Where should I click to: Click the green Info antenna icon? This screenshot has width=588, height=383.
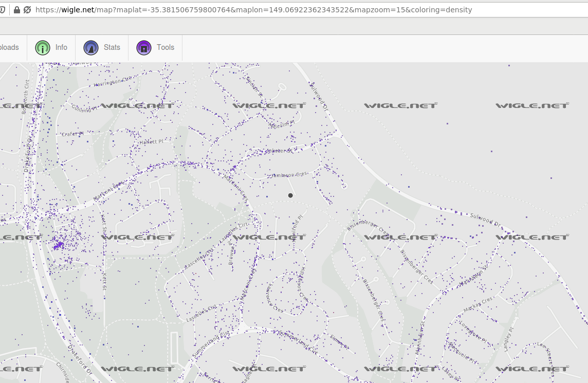click(43, 48)
